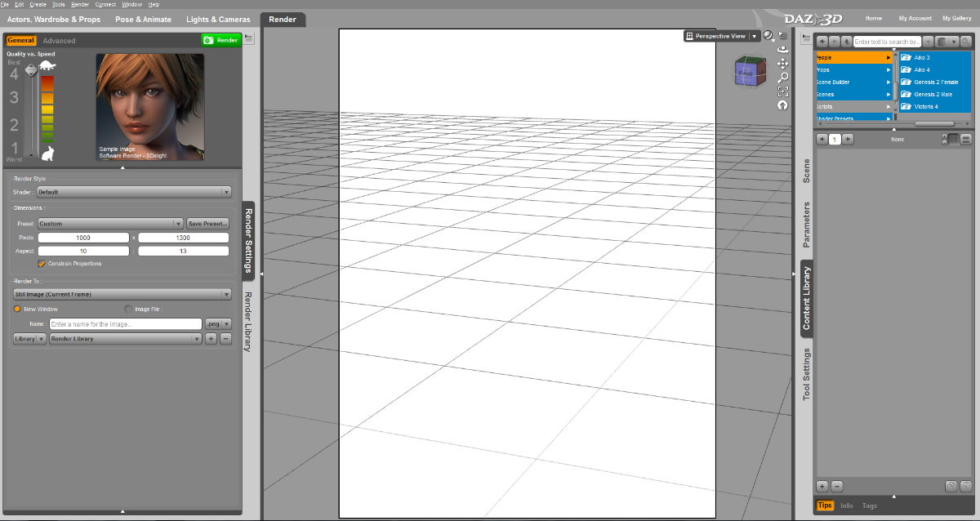Click the next page arrow beside page 1
The width and height of the screenshot is (980, 521).
click(x=848, y=140)
